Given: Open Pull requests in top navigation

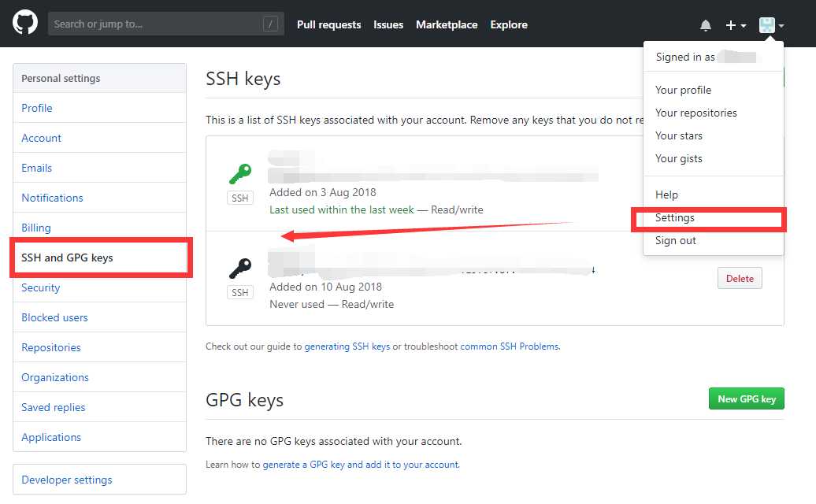Looking at the screenshot, I should (x=329, y=24).
